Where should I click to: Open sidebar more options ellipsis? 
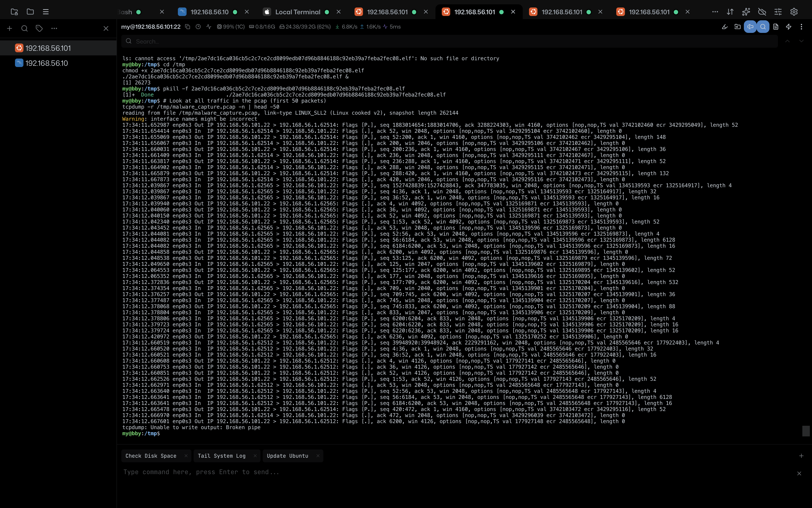tap(54, 29)
